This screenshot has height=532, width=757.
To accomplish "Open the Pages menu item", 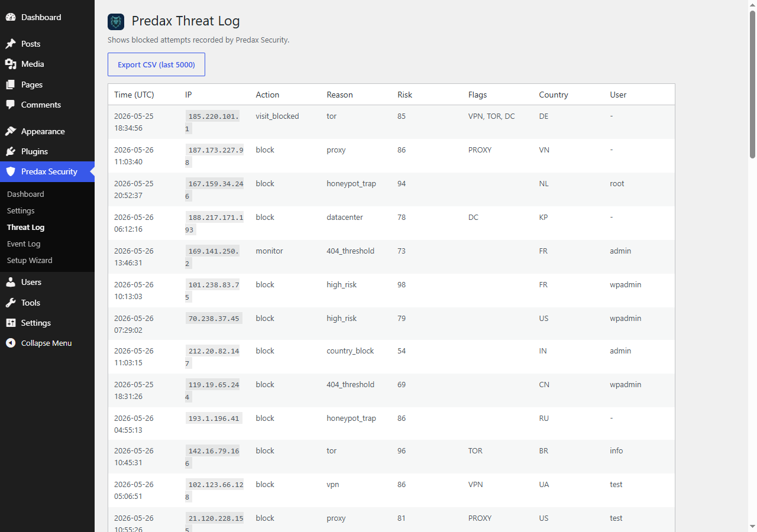I will tap(47, 85).
